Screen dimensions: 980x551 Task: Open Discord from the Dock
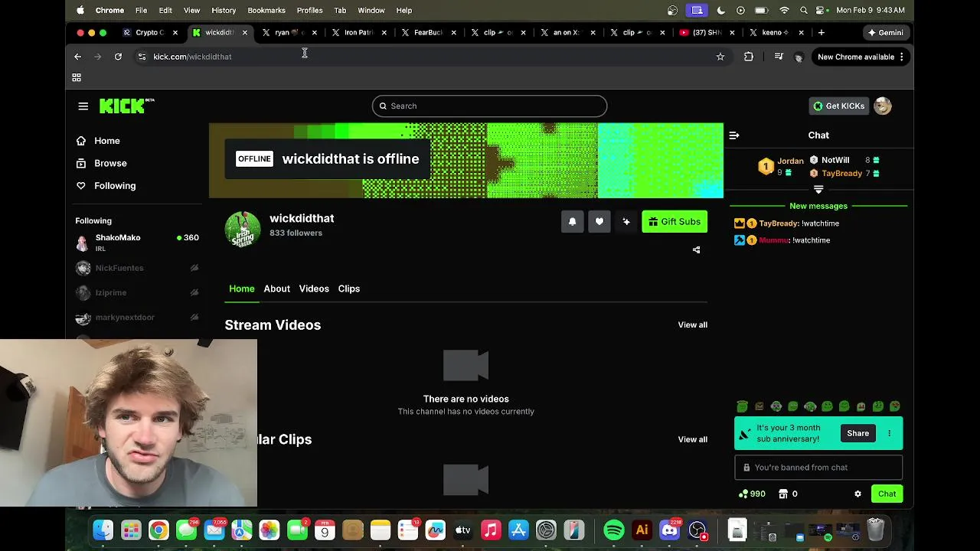[670, 530]
